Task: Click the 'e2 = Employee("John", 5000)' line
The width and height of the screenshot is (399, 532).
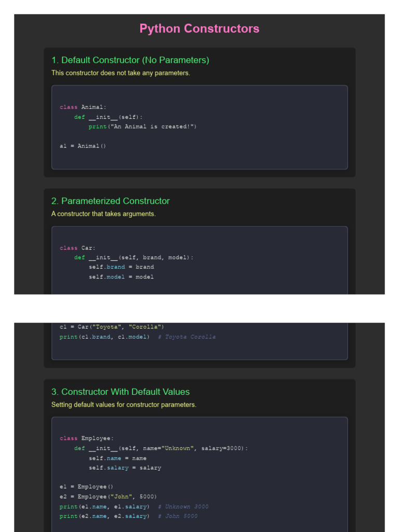Action: pos(108,497)
